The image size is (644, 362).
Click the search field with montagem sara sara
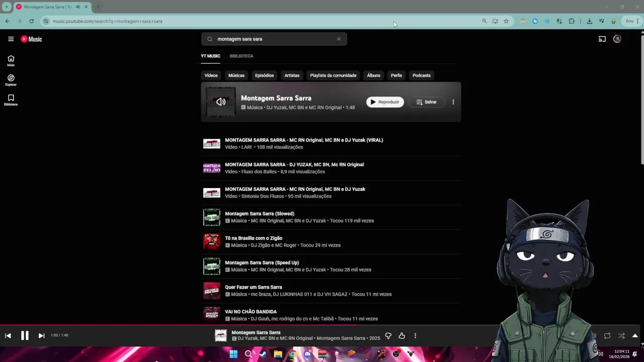(274, 39)
